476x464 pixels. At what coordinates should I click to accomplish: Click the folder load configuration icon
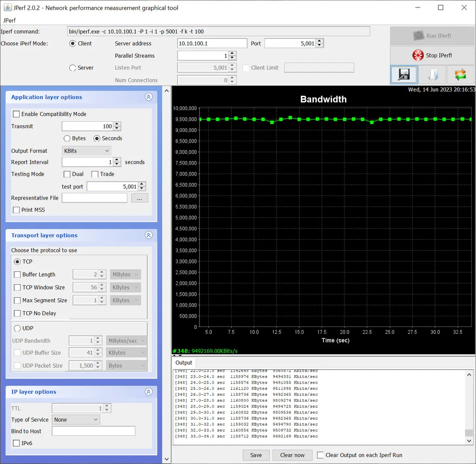[432, 75]
